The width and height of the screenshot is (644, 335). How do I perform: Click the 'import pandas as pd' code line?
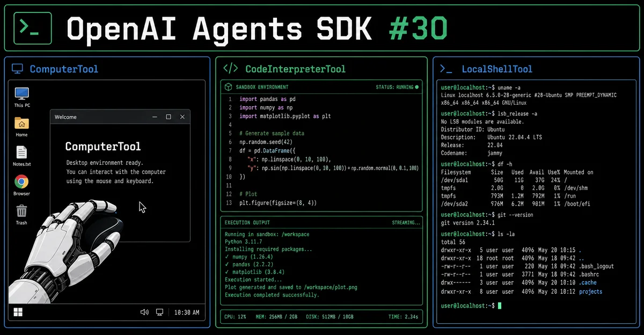pos(267,99)
